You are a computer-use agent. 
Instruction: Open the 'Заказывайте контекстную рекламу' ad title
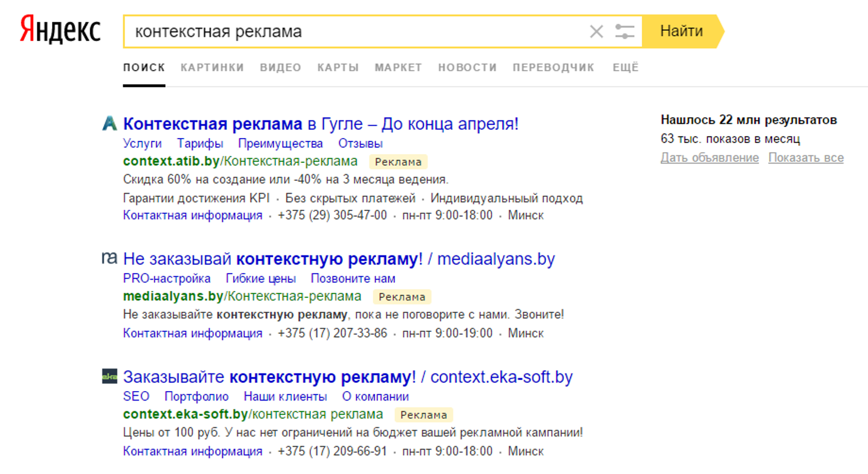pyautogui.click(x=348, y=377)
